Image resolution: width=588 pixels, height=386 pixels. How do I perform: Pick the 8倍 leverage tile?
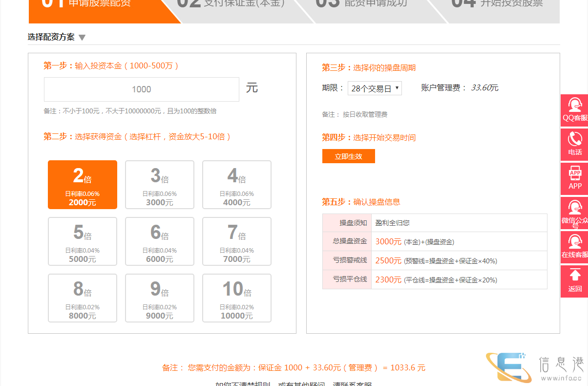(x=83, y=298)
